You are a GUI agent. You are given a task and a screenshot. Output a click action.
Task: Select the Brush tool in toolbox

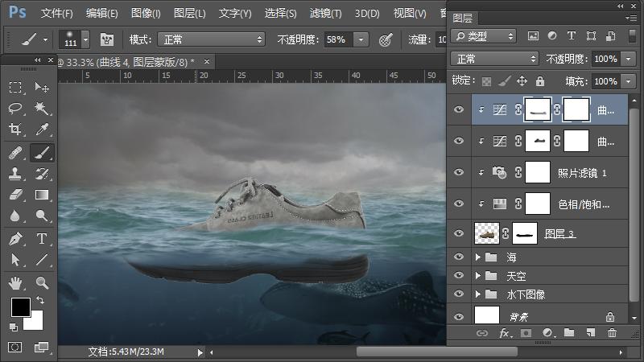42,153
